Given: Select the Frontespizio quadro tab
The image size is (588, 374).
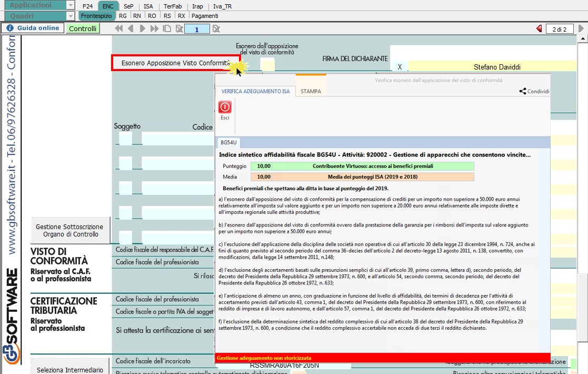Looking at the screenshot, I should click(96, 16).
